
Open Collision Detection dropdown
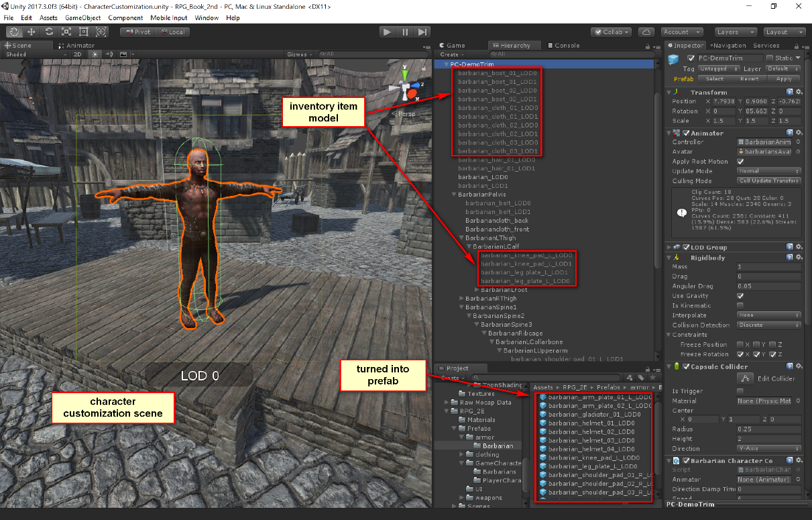[x=769, y=325]
